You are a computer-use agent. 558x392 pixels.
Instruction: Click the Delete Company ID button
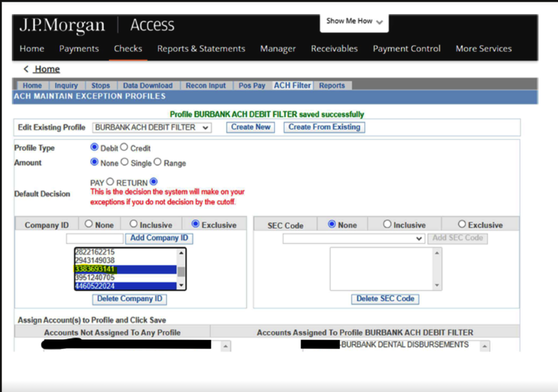(129, 299)
